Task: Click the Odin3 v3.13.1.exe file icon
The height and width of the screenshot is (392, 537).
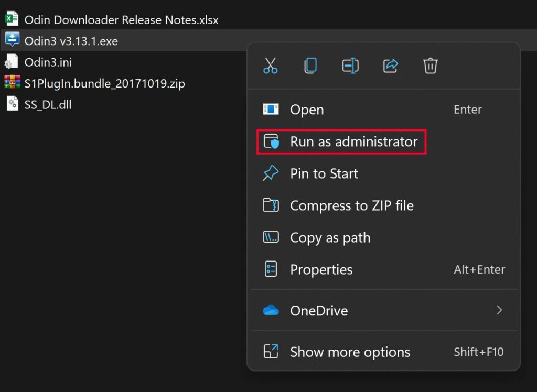Action: (12, 40)
